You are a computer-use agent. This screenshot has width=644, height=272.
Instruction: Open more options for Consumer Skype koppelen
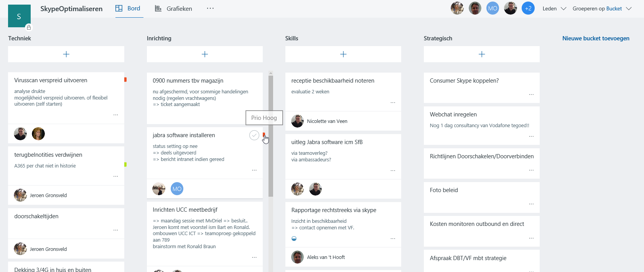click(x=531, y=95)
